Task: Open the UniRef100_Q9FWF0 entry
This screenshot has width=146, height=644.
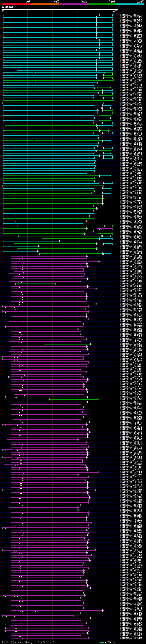Action: click(x=131, y=67)
